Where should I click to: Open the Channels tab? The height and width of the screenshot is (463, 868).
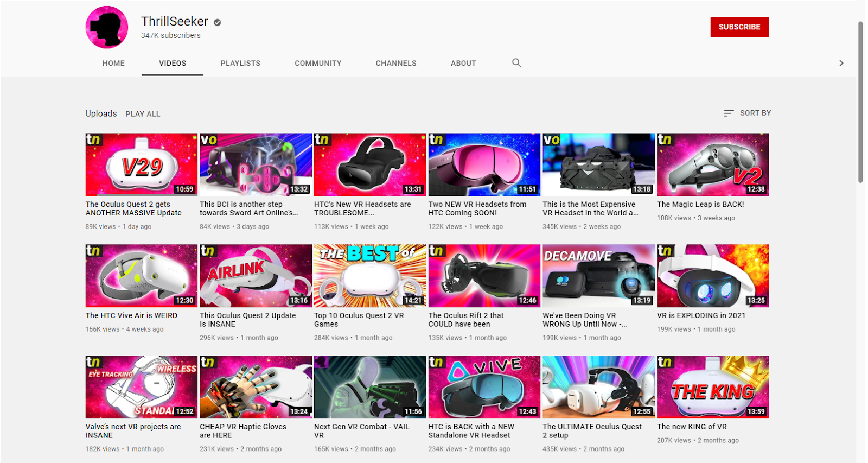tap(396, 63)
